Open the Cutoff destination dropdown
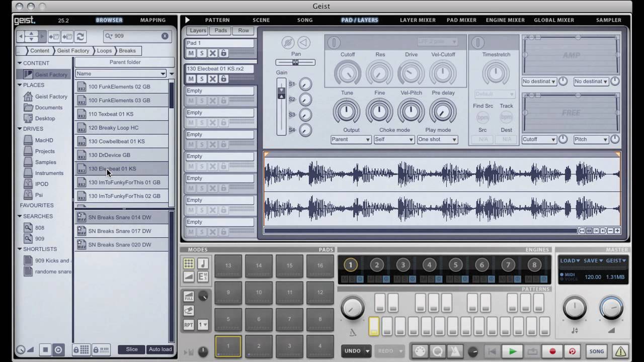Image resolution: width=644 pixels, height=362 pixels. point(539,139)
